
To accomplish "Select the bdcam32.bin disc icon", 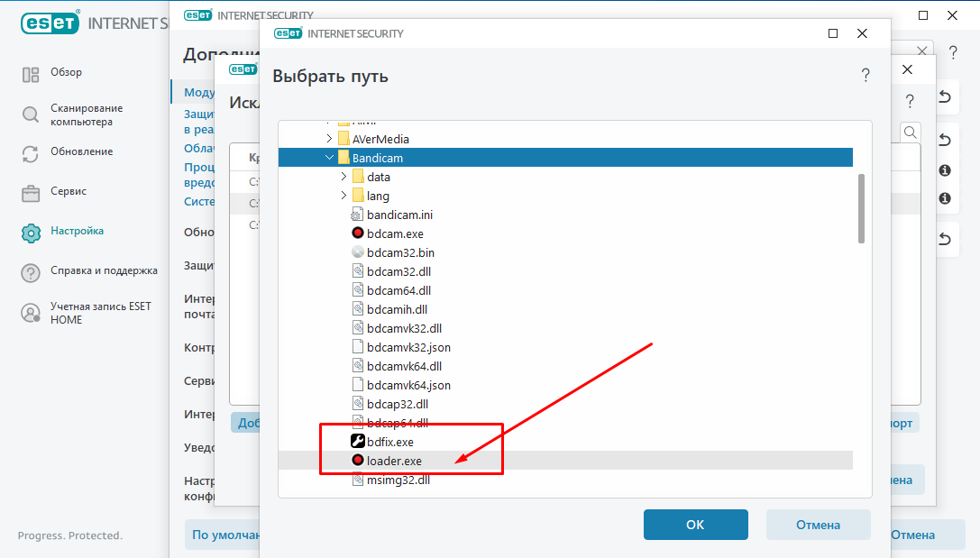I will point(358,252).
